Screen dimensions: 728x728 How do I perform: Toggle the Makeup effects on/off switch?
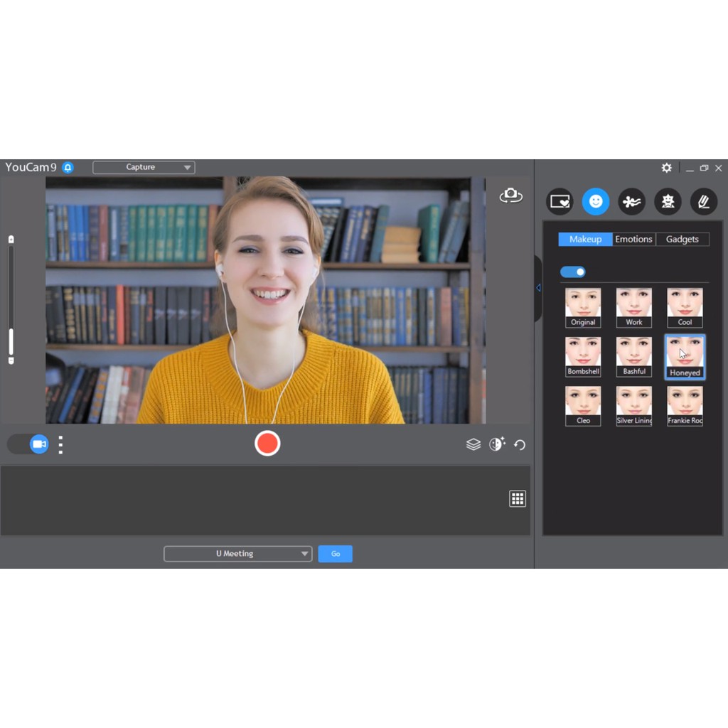[573, 272]
